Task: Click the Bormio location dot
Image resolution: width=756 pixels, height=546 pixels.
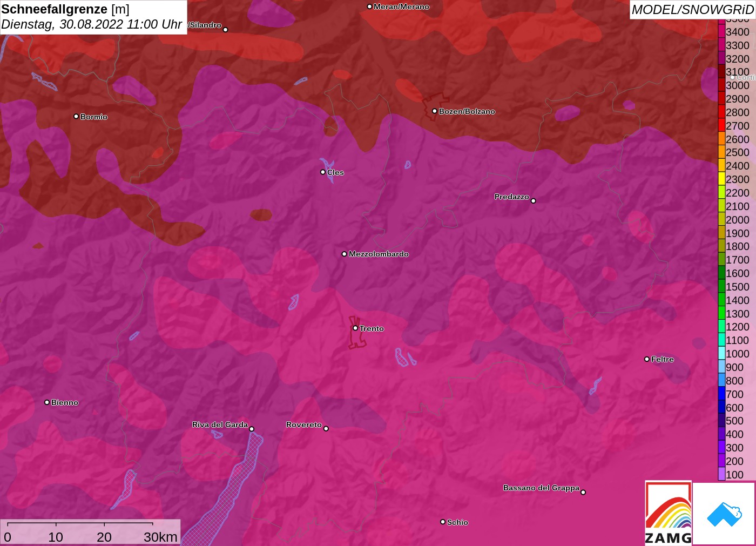Action: pyautogui.click(x=76, y=116)
